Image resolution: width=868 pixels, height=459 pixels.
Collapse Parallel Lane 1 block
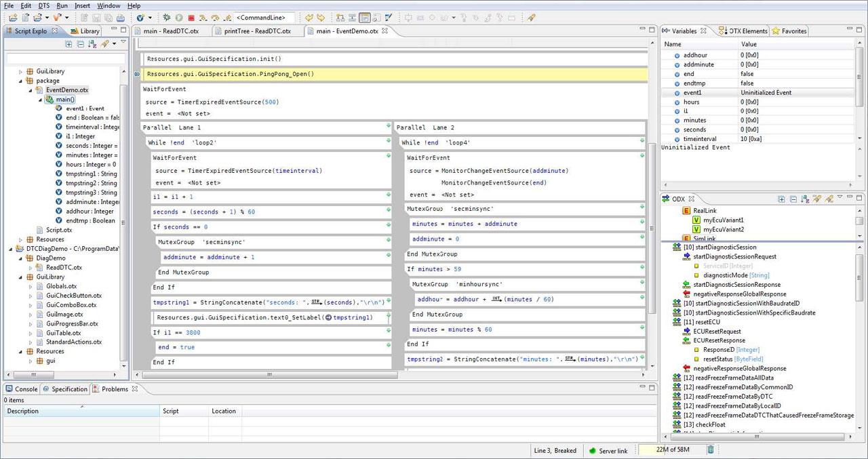pos(389,126)
